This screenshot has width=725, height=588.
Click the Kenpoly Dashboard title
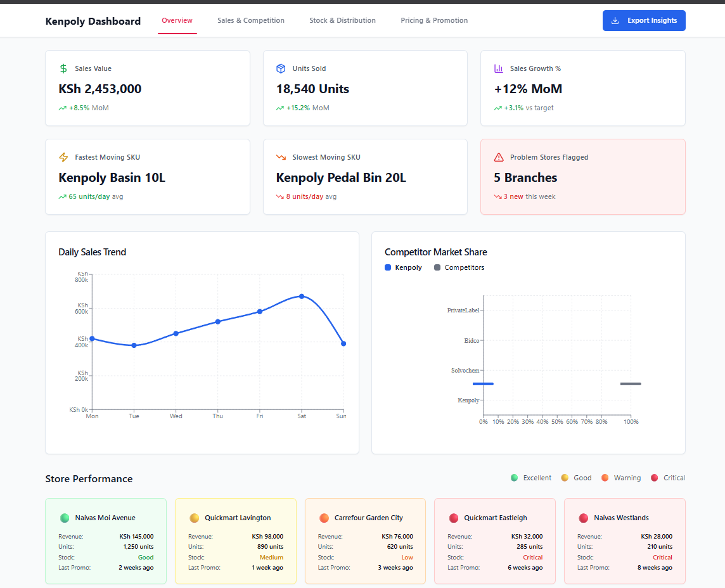point(93,22)
